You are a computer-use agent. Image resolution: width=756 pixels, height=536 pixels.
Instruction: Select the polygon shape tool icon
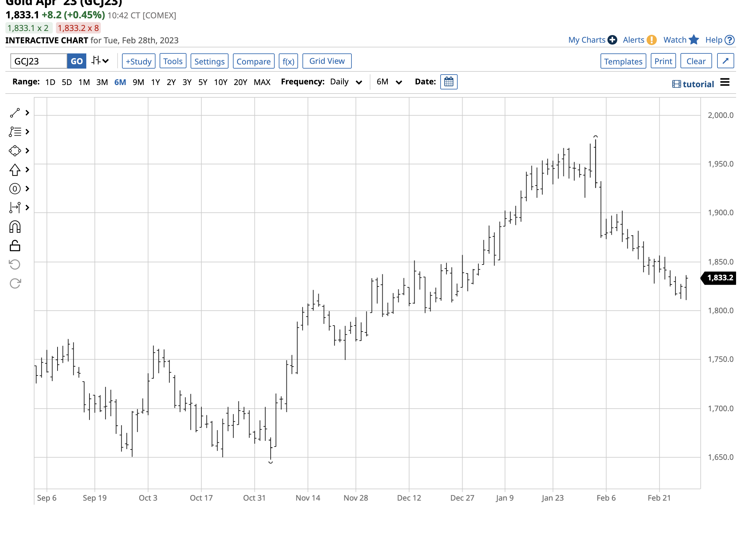coord(15,151)
